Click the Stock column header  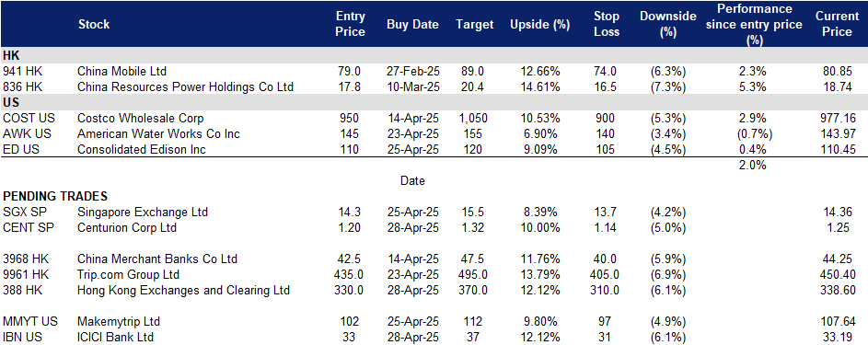click(x=94, y=24)
